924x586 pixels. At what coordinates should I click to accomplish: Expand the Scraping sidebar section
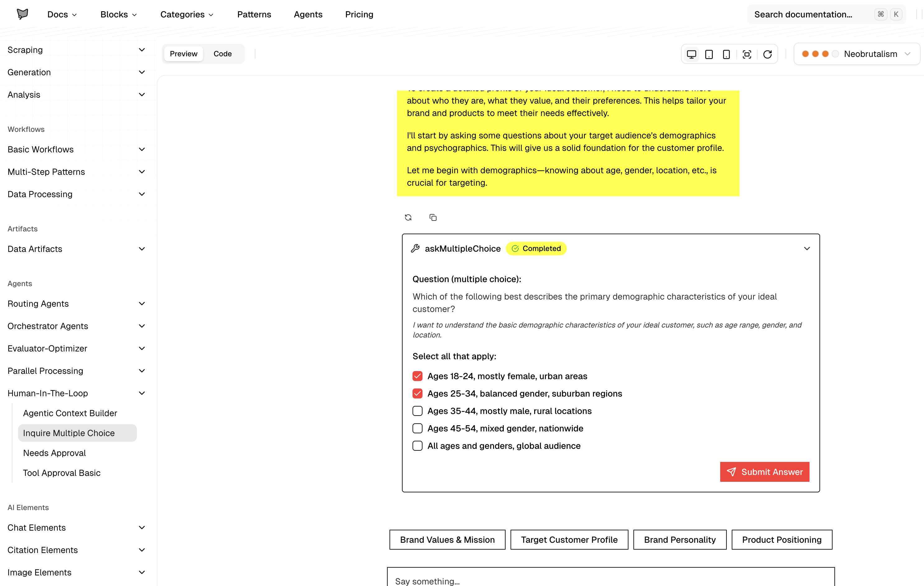(76, 50)
